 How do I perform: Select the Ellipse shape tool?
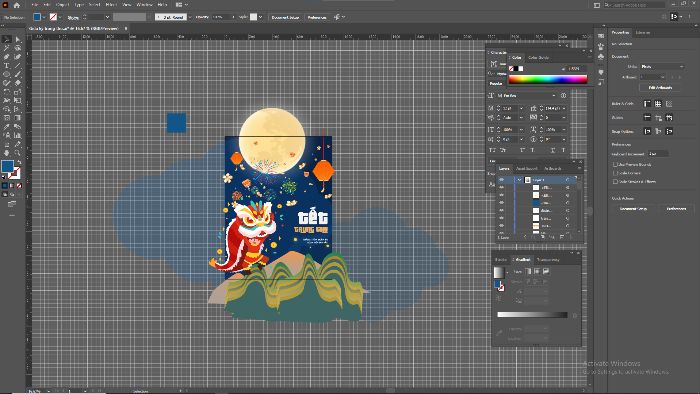[7, 74]
